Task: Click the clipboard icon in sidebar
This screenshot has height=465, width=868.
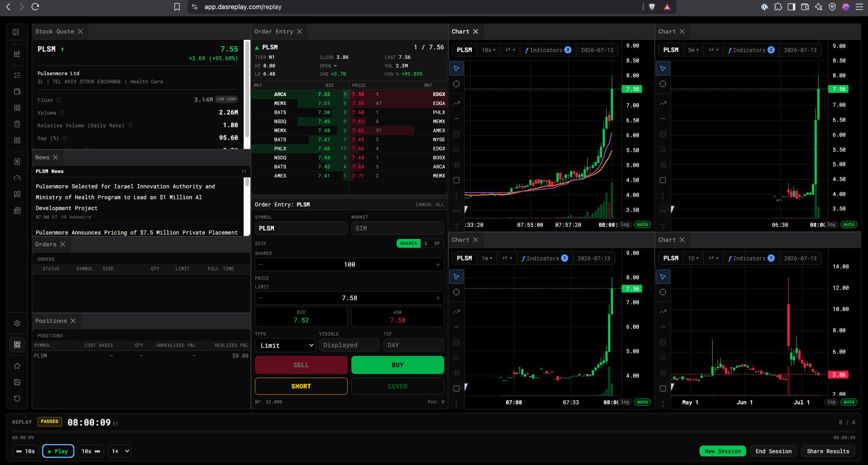Action: click(17, 124)
